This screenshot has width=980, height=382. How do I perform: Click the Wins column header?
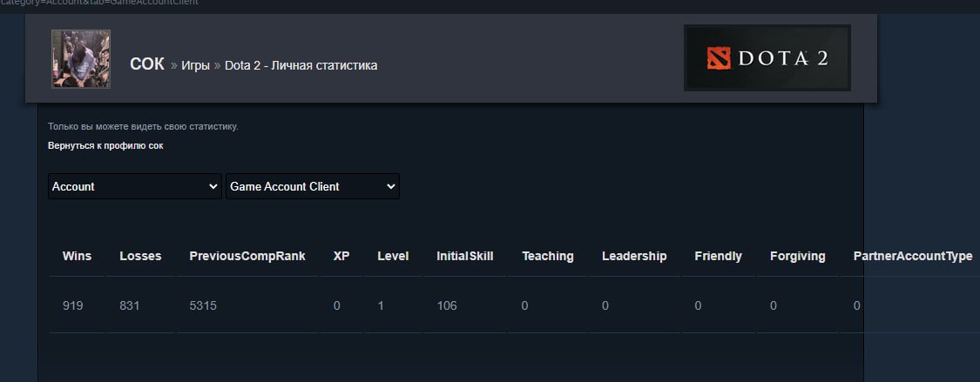(x=78, y=256)
